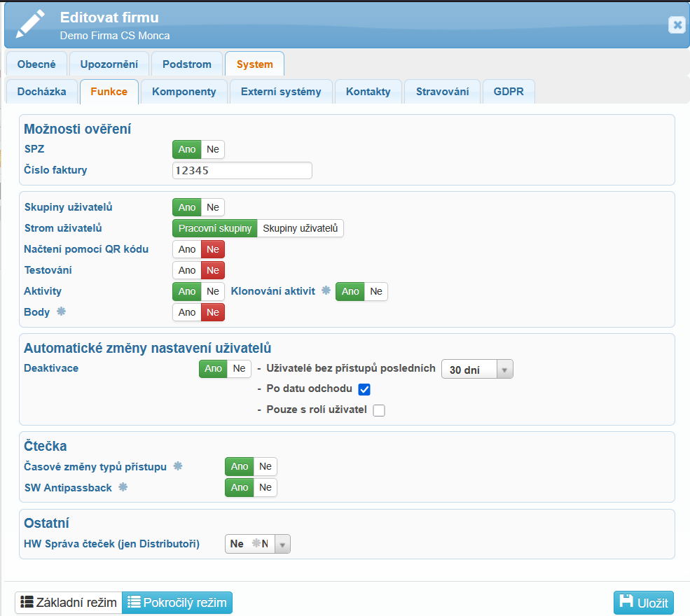
Task: Expand the HW Správa čteček dropdown
Action: (x=282, y=544)
